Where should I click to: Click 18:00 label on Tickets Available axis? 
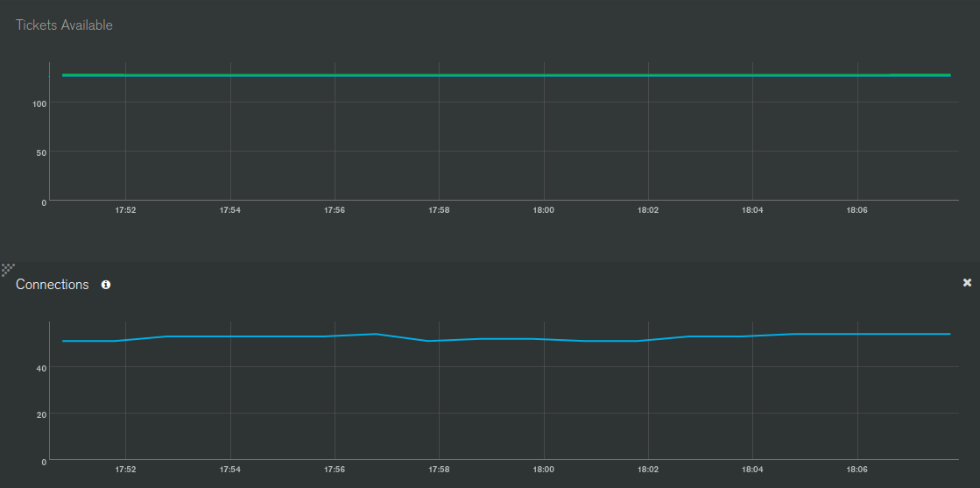544,211
